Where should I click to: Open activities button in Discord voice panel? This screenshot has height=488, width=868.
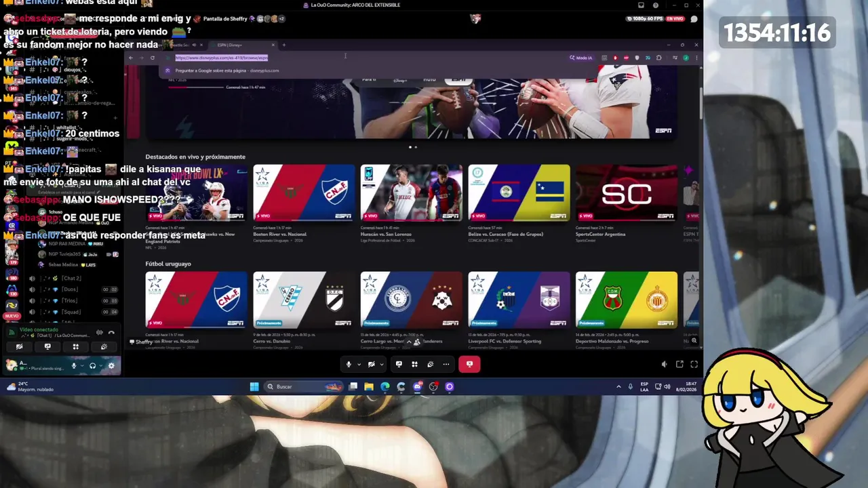pyautogui.click(x=75, y=346)
